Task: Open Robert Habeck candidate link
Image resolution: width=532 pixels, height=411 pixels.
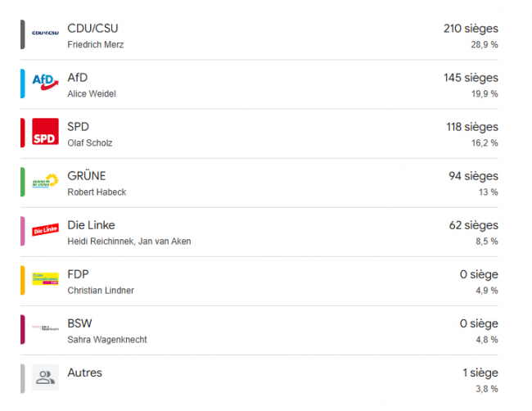Action: pyautogui.click(x=97, y=192)
